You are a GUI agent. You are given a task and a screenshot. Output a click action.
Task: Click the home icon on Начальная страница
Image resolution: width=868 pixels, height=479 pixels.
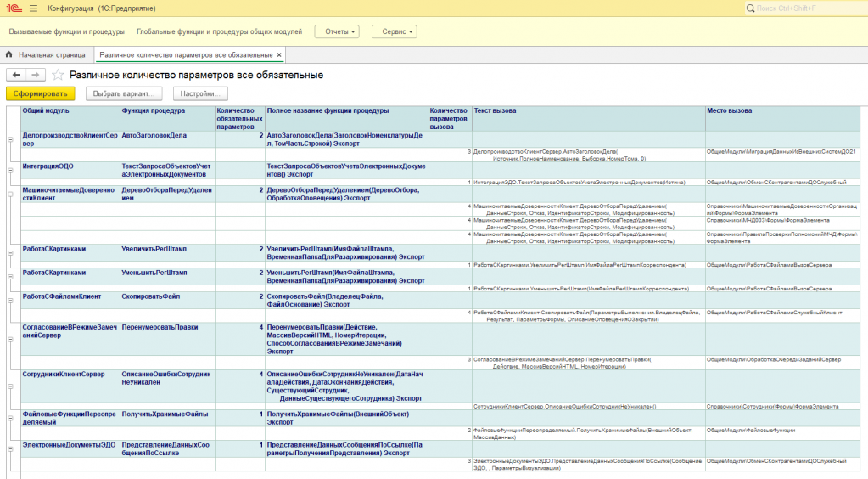pyautogui.click(x=9, y=54)
